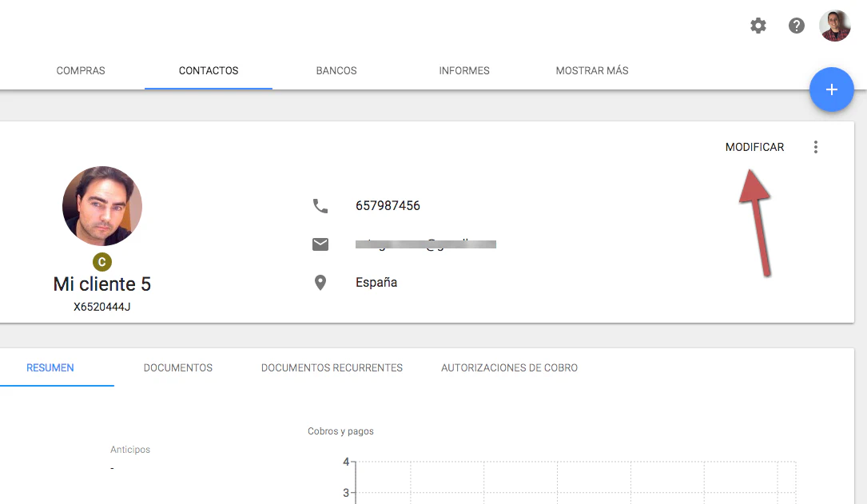
Task: Select the email envelope icon
Action: click(x=320, y=244)
